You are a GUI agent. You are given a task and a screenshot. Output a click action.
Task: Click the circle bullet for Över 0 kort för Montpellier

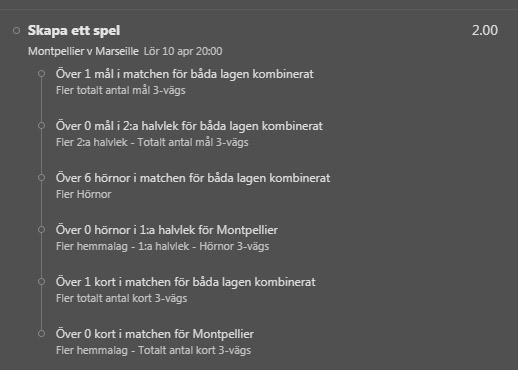(x=41, y=334)
